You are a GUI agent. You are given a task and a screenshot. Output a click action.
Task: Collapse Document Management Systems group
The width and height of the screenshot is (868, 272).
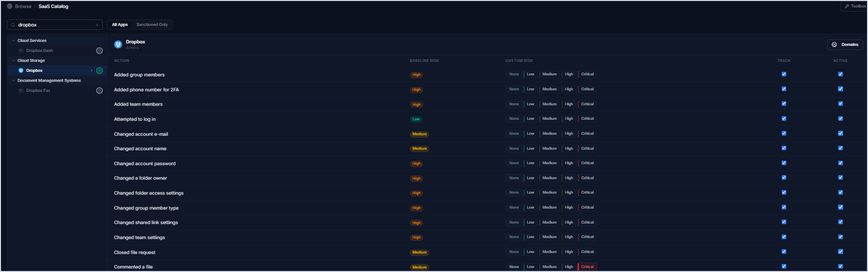(13, 80)
